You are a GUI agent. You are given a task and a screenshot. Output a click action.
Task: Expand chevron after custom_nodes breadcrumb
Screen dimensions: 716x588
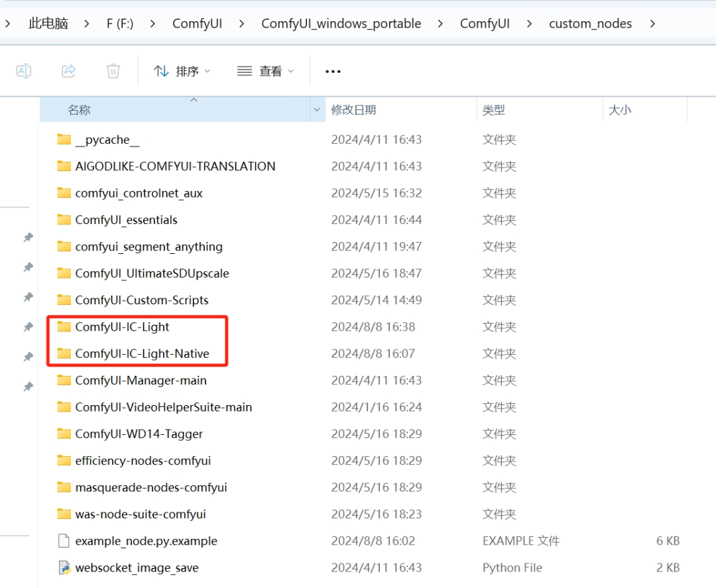click(x=652, y=23)
